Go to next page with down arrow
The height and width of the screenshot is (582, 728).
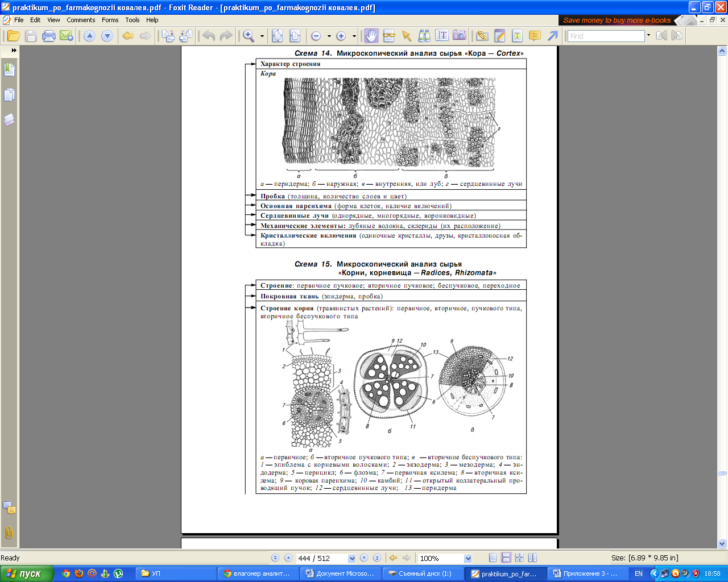107,36
